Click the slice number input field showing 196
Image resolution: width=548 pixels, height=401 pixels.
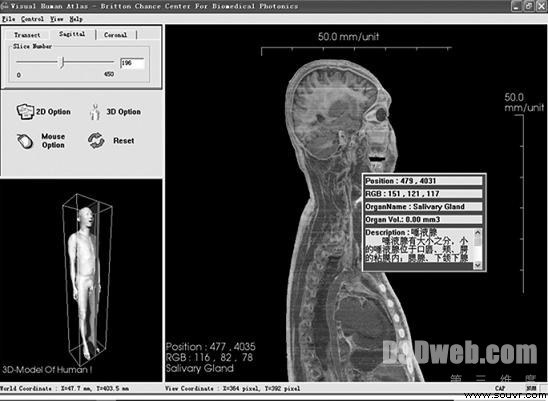point(132,63)
